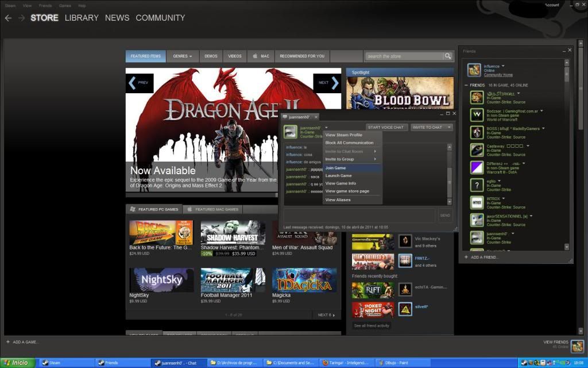Viewport: 588px width, 368px height.
Task: Open the Magicka game thumbnail
Action: click(x=304, y=280)
